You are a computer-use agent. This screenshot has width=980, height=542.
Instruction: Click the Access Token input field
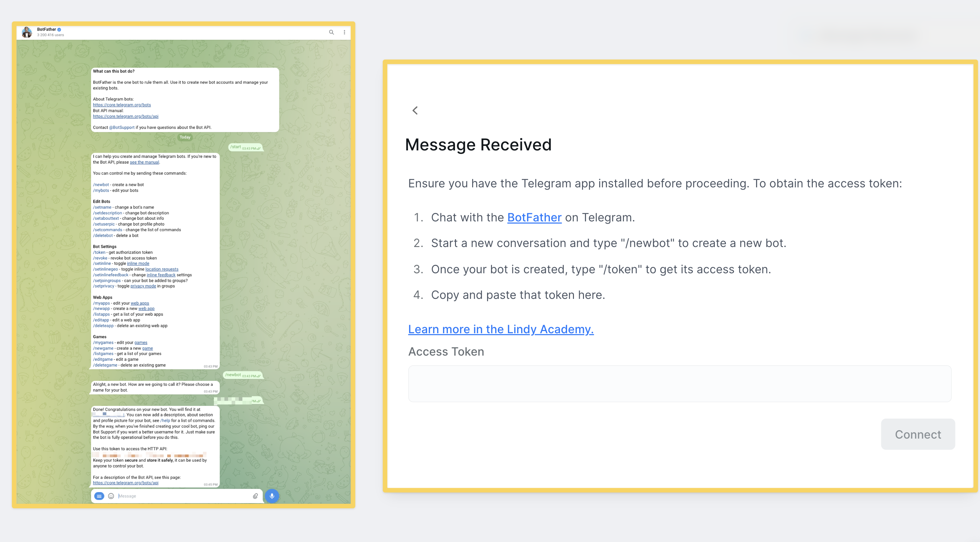click(x=680, y=384)
